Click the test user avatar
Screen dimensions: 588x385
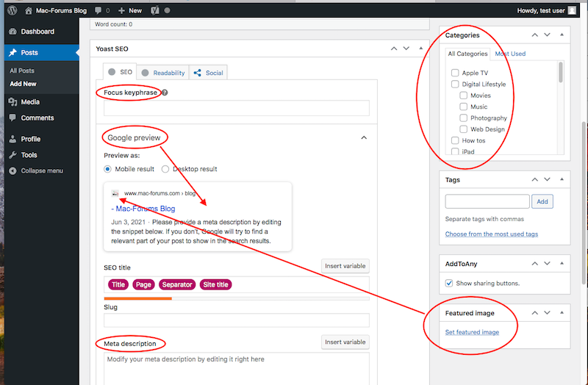click(x=572, y=10)
